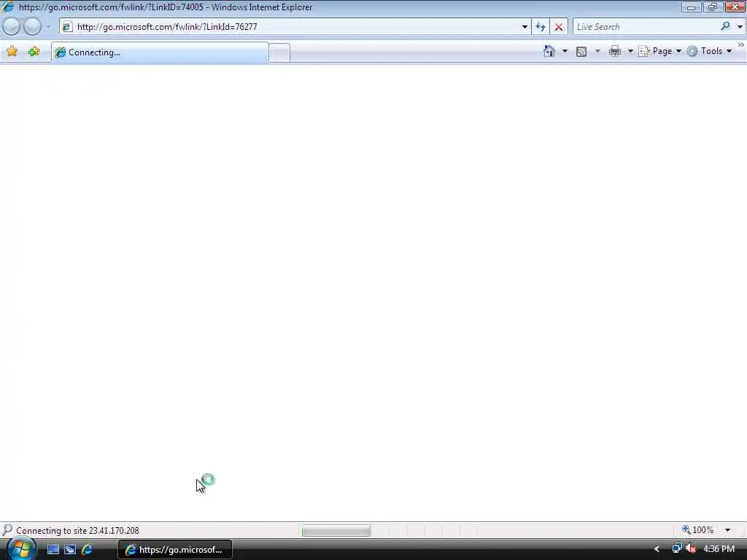Click the status bar magnifier icon

coord(7,530)
